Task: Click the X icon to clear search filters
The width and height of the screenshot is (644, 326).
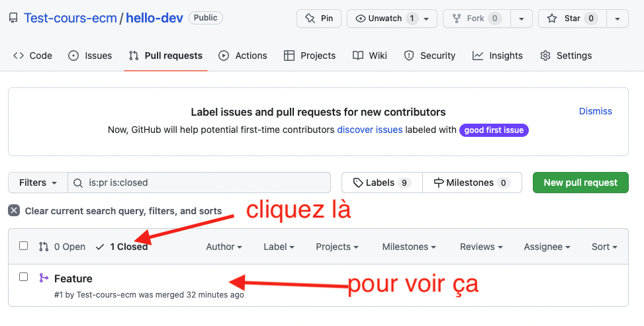Action: point(14,211)
